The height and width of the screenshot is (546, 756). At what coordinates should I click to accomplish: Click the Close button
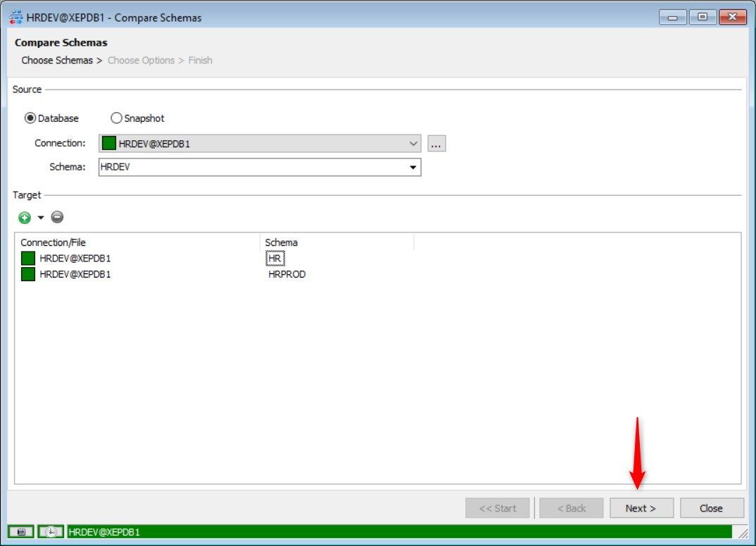(x=712, y=509)
